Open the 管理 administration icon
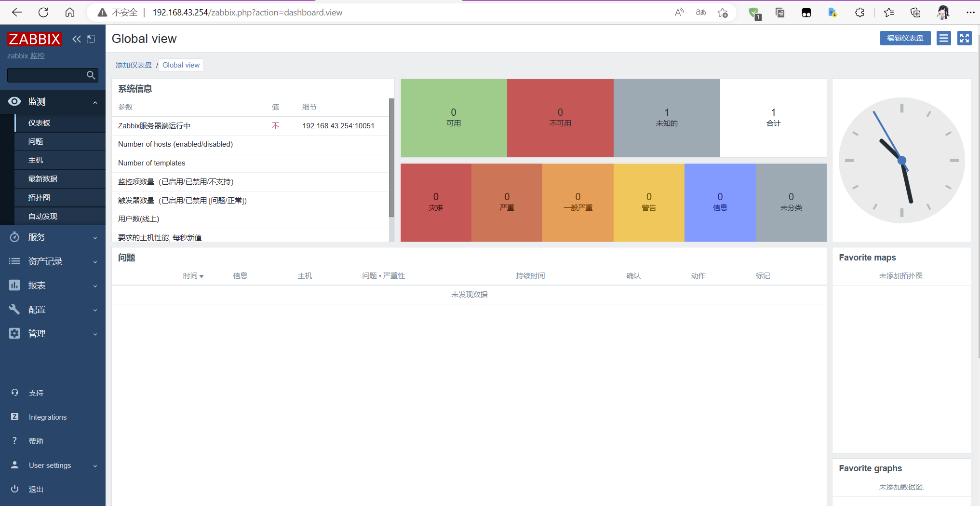 pyautogui.click(x=14, y=333)
